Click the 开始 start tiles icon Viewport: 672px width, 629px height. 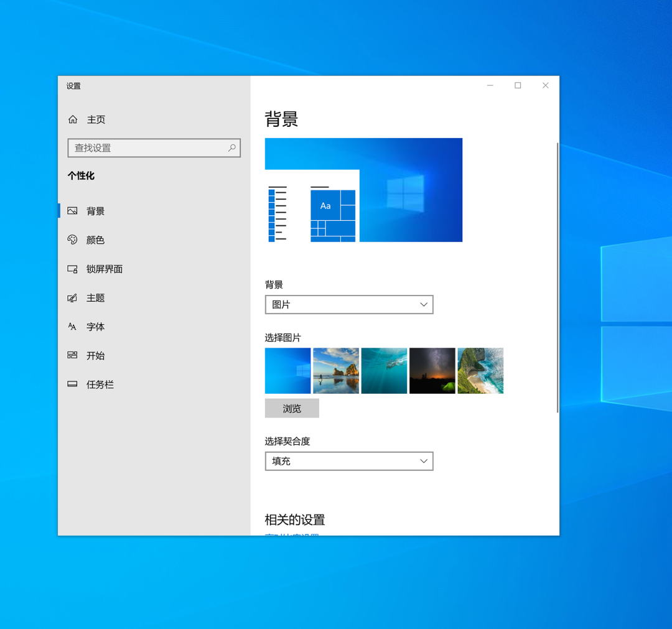72,355
